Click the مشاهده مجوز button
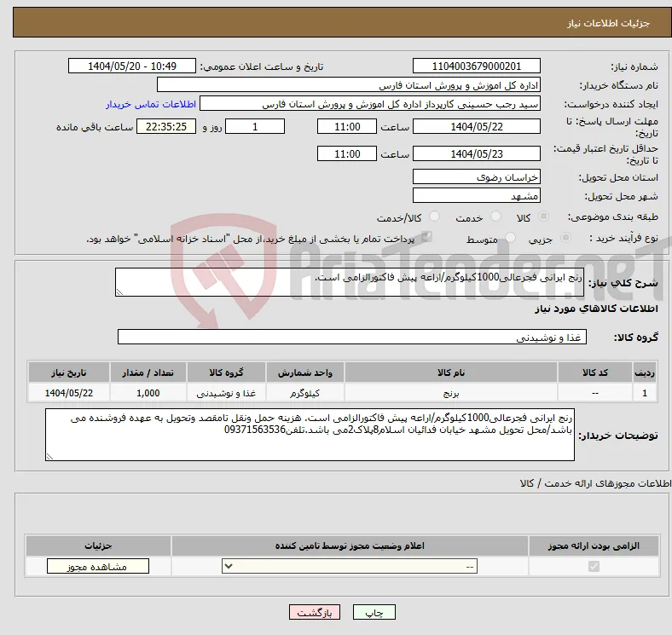This screenshot has height=635, width=672. tap(98, 567)
